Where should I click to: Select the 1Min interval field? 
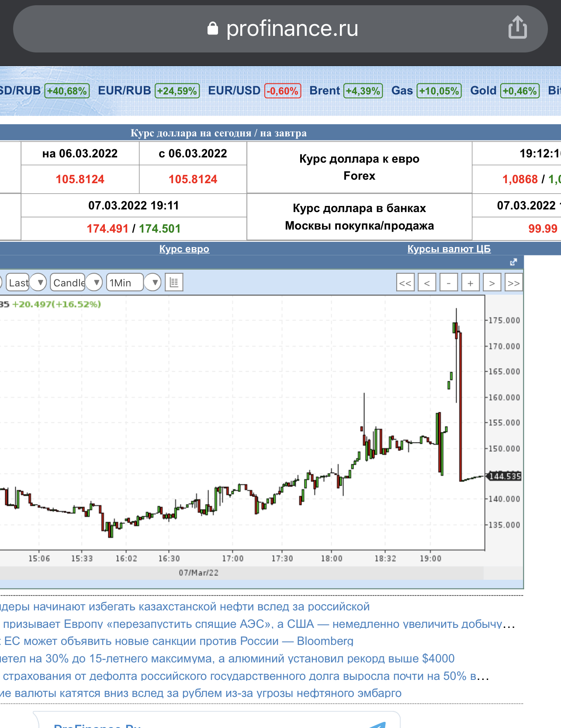[125, 282]
